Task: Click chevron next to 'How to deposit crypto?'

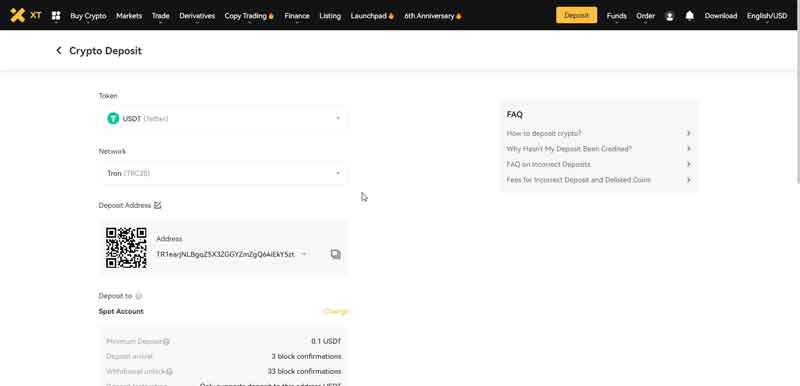Action: 688,133
